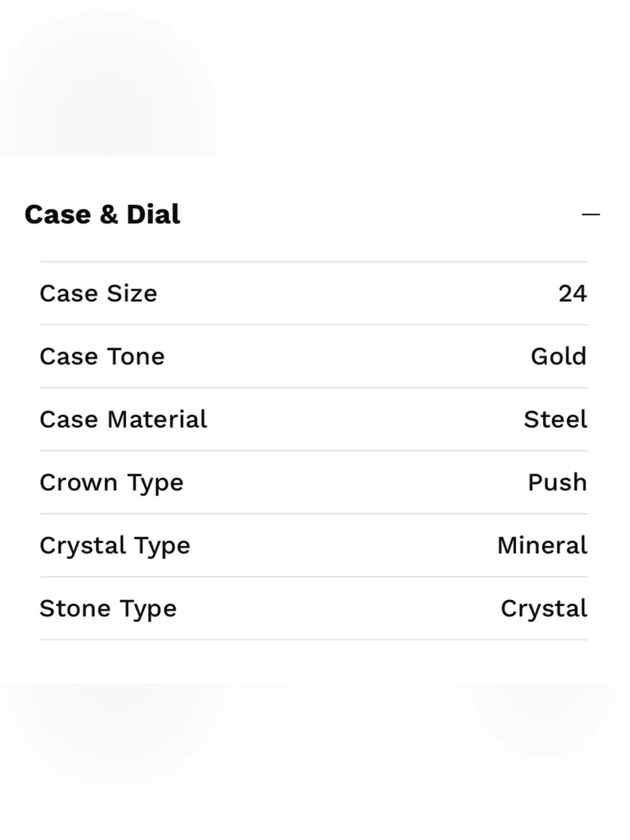
Task: Click the Steel material value
Action: 556,420
